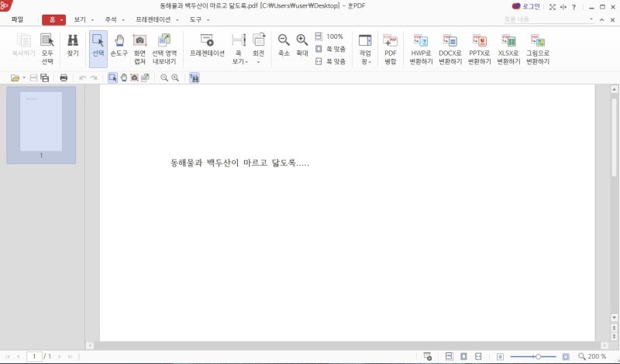Click the page number input box
The width and height of the screenshot is (620, 364).
coord(34,356)
